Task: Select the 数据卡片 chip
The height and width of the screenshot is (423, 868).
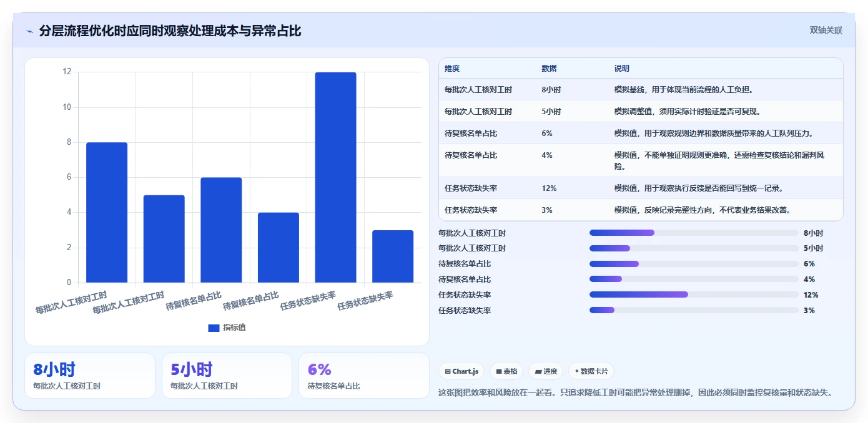Action: tap(591, 371)
